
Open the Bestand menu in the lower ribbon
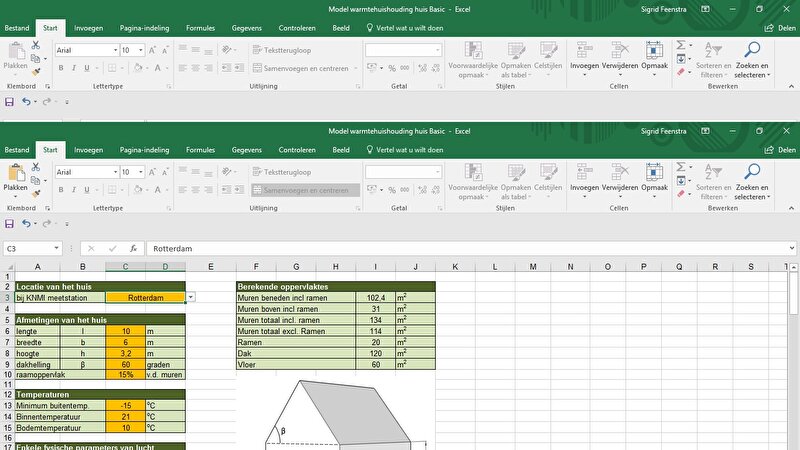17,150
